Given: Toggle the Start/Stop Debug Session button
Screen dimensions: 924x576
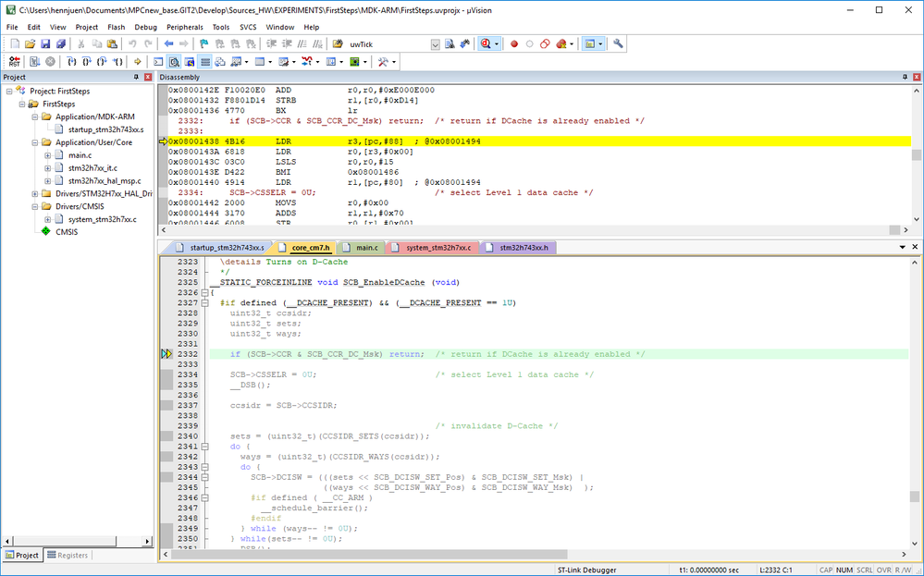Looking at the screenshot, I should pos(486,43).
